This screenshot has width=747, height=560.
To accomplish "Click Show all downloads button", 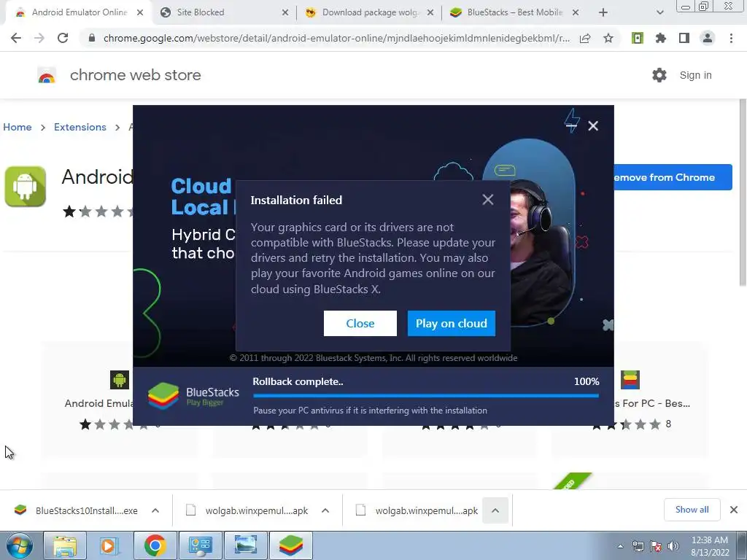I will [692, 510].
